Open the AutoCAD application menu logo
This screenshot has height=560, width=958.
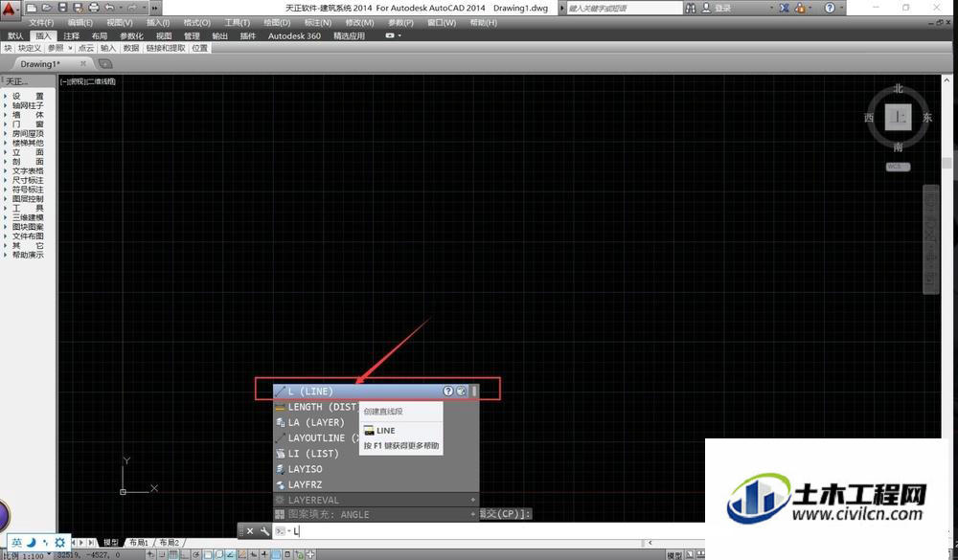(9, 9)
